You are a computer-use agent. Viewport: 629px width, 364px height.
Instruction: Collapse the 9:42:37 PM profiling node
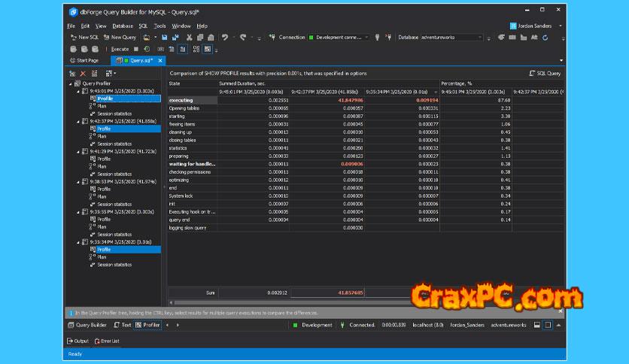coord(77,121)
